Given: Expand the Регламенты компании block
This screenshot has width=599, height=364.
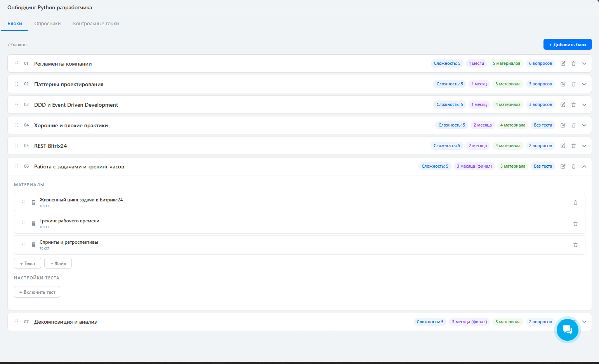Looking at the screenshot, I should (584, 64).
